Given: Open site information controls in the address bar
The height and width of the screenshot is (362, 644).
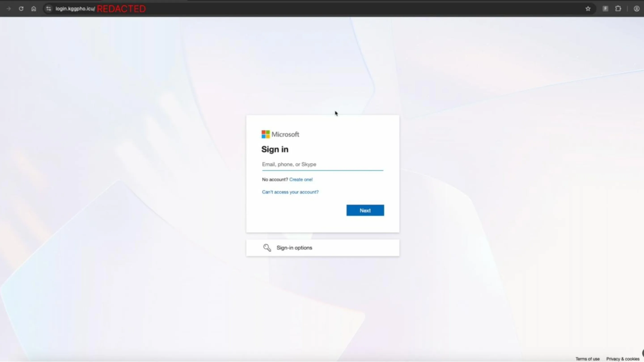Looking at the screenshot, I should tap(48, 8).
